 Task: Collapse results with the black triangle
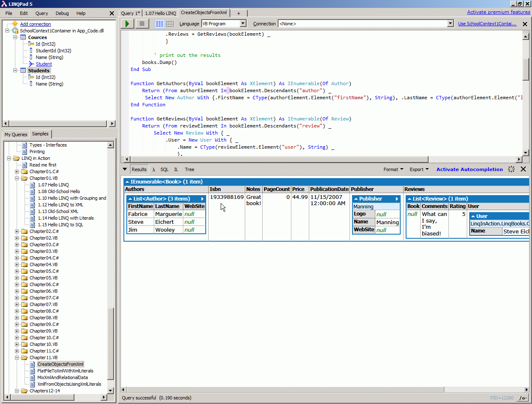pyautogui.click(x=125, y=169)
